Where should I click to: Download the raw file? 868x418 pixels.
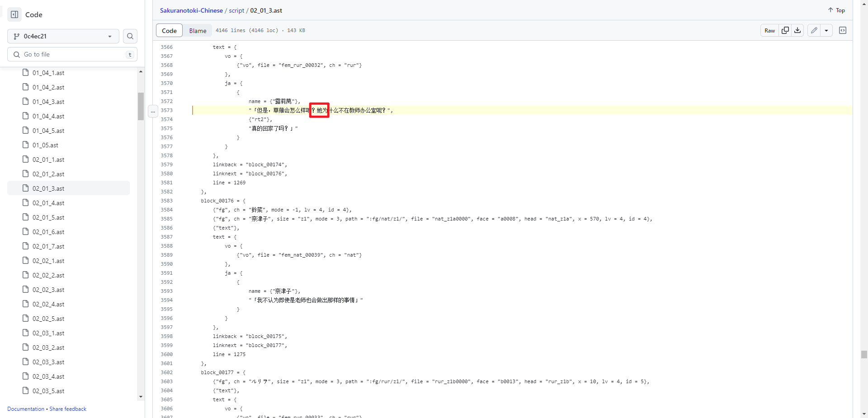click(x=797, y=30)
